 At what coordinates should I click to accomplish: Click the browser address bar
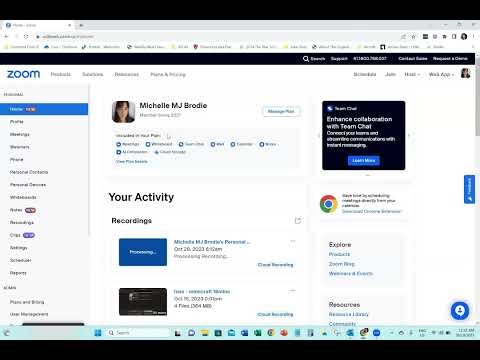click(218, 36)
